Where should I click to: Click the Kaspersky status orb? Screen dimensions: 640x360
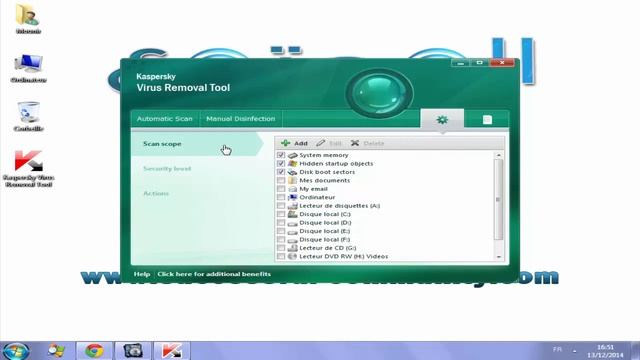click(379, 93)
